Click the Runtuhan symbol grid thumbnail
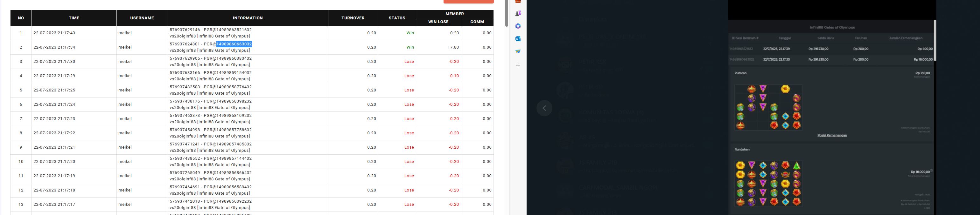The width and height of the screenshot is (980, 215). pyautogui.click(x=768, y=184)
